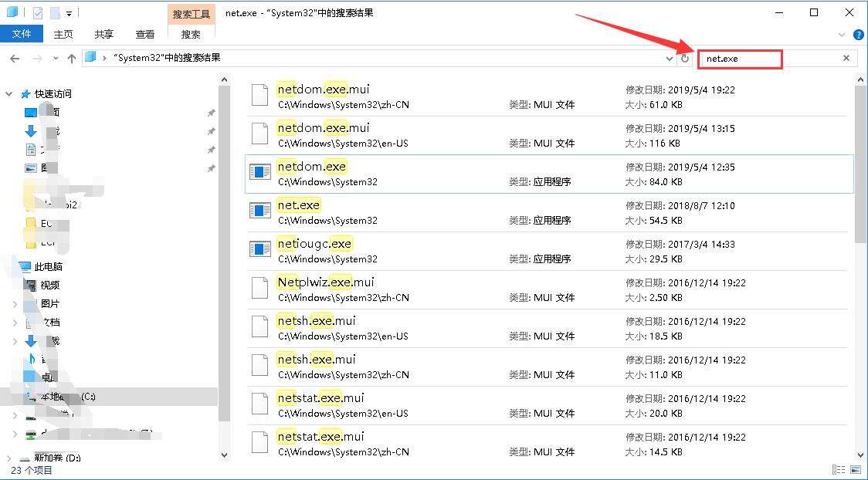
Task: Click the 修改日期: 2017/3/4 14:33 text
Action: pyautogui.click(x=680, y=245)
